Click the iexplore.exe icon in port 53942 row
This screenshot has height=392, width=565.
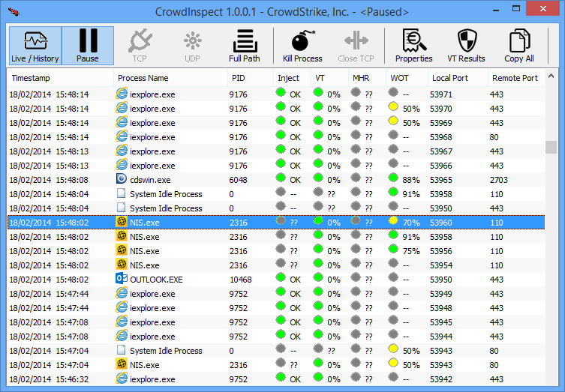pyautogui.click(x=122, y=379)
